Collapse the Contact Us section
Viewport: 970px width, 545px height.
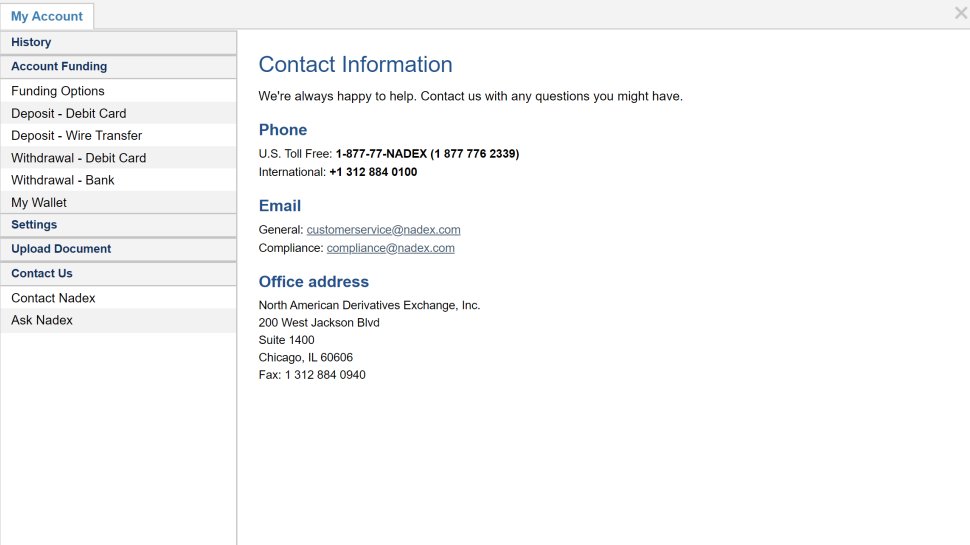tap(118, 273)
